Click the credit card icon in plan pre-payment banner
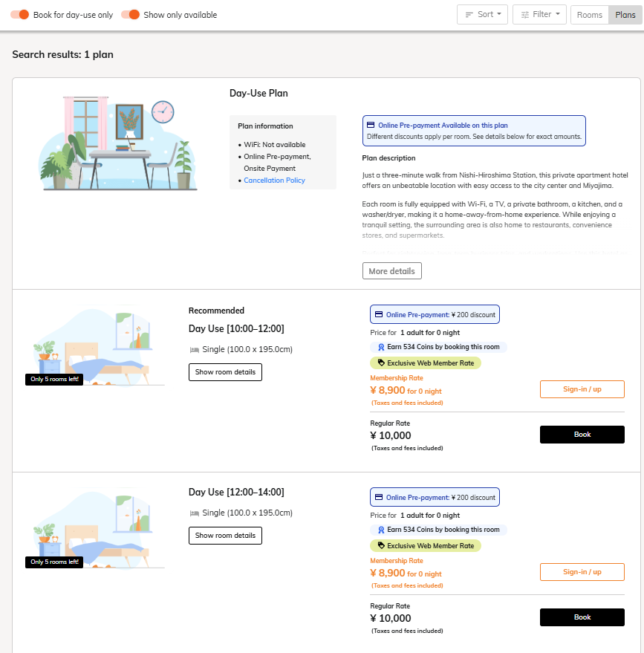644x653 pixels. [x=371, y=126]
